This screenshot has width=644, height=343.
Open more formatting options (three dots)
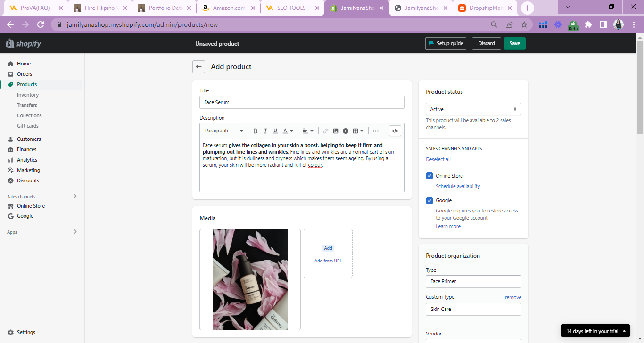point(376,131)
